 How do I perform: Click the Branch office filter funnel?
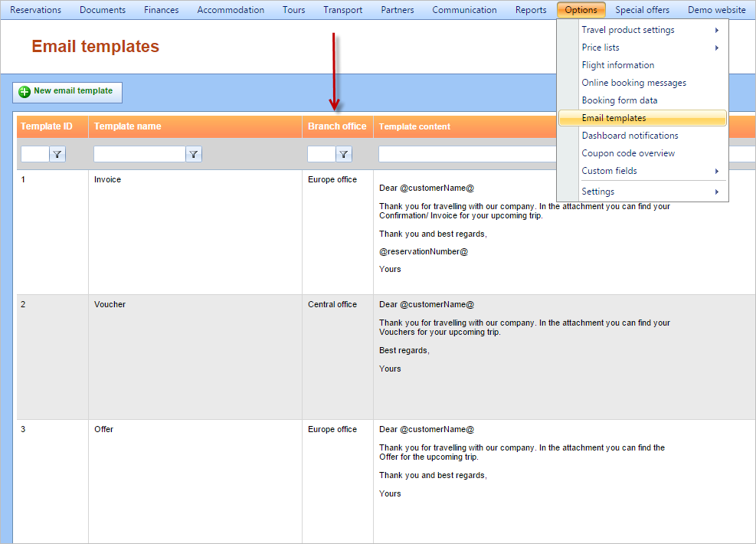coord(344,154)
